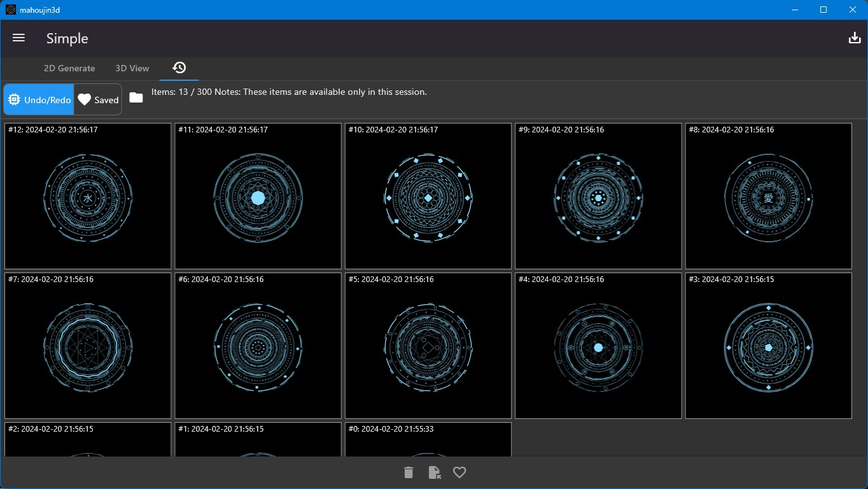Select thumbnail #10 magic circle

428,196
